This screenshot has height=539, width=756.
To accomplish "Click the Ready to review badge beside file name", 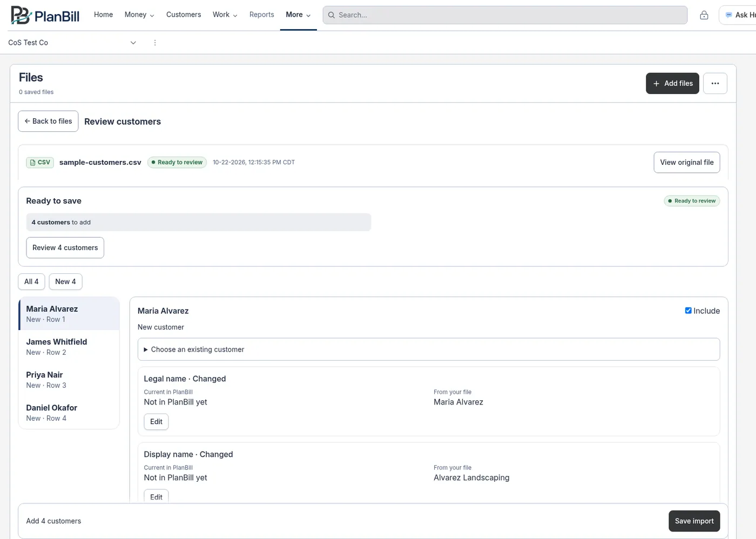I will [x=177, y=162].
